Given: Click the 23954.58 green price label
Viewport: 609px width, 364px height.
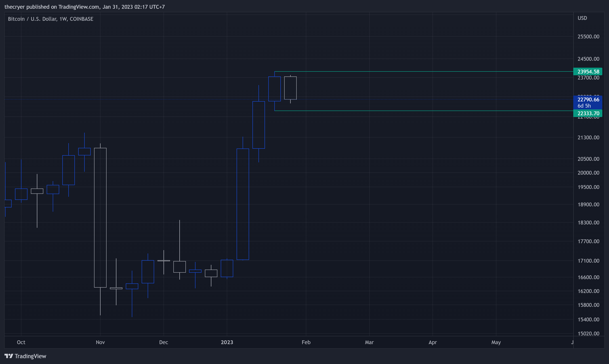Looking at the screenshot, I should click(x=588, y=71).
